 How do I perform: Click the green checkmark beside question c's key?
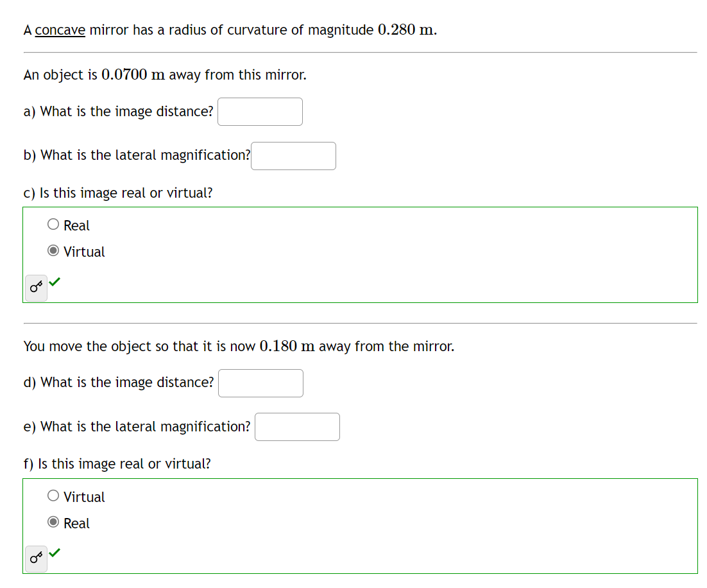pyautogui.click(x=55, y=281)
